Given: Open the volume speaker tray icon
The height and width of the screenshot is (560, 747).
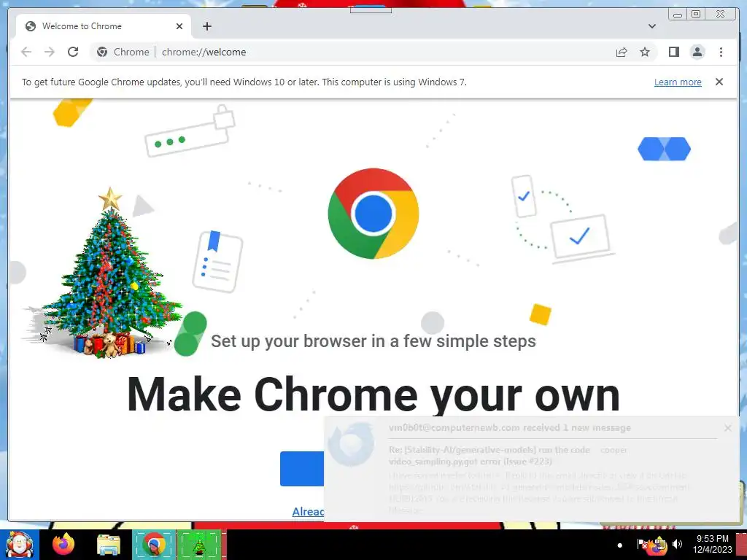Looking at the screenshot, I should coord(677,544).
